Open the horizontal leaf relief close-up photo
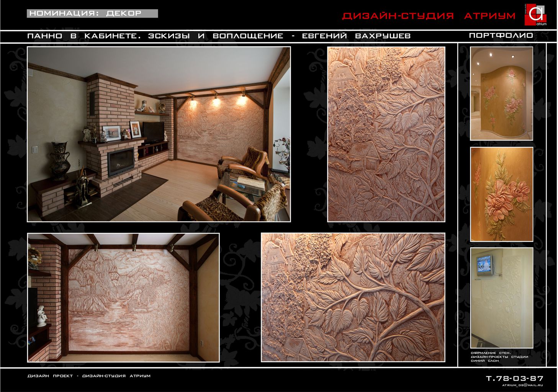558x392 pixels. pos(353,297)
